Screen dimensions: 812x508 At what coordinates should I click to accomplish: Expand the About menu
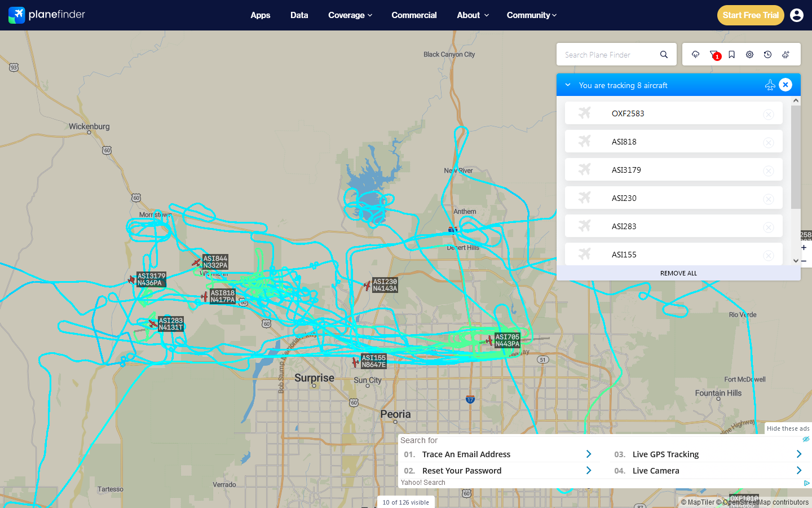point(473,15)
